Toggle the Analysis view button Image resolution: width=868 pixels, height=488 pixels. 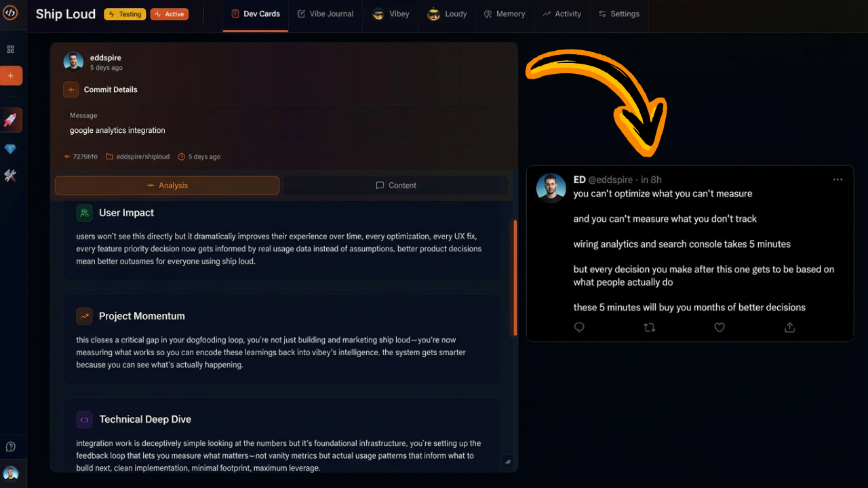pyautogui.click(x=167, y=185)
